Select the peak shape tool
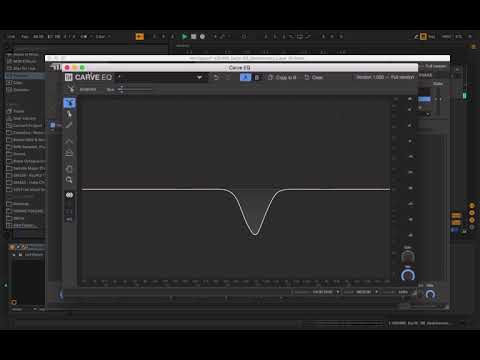Image resolution: width=480 pixels, height=360 pixels. [69, 142]
